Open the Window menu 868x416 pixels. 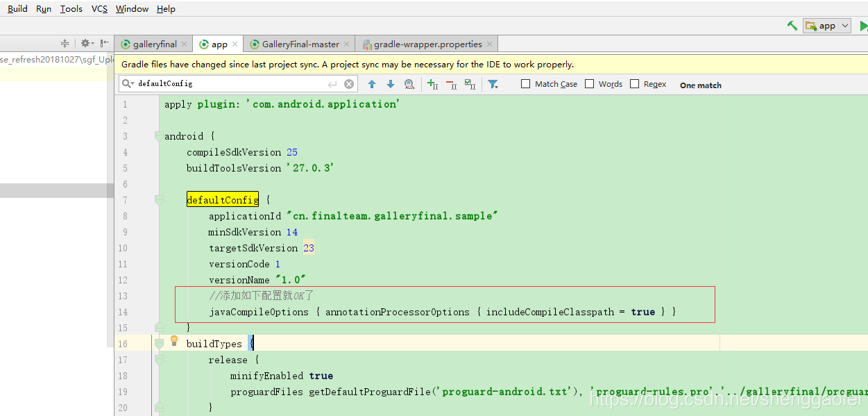click(132, 8)
